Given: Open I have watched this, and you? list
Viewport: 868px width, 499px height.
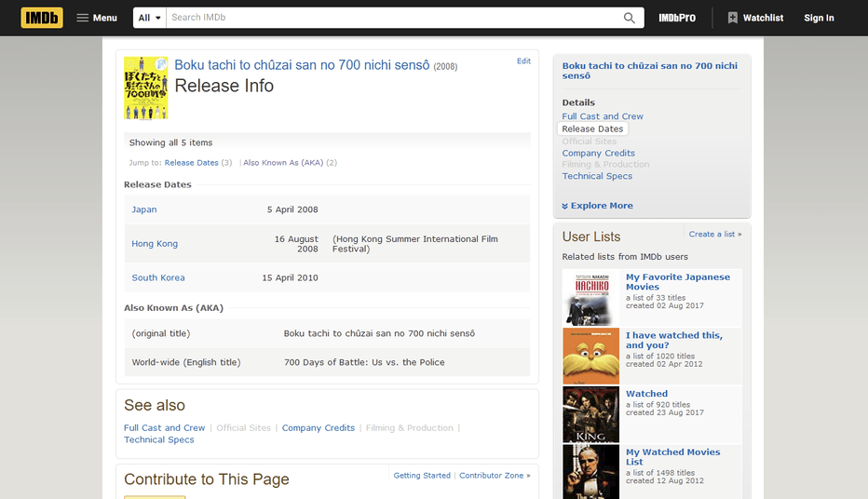Looking at the screenshot, I should coord(673,340).
